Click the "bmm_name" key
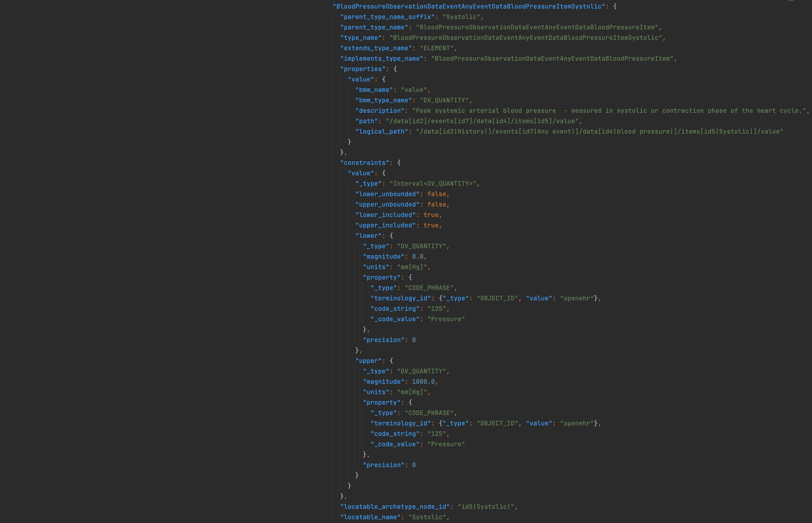 pyautogui.click(x=374, y=90)
